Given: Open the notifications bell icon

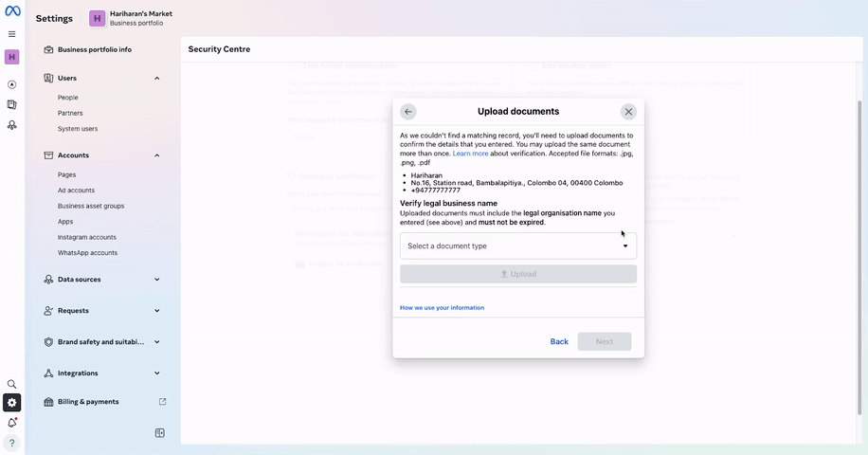Looking at the screenshot, I should coord(11,423).
